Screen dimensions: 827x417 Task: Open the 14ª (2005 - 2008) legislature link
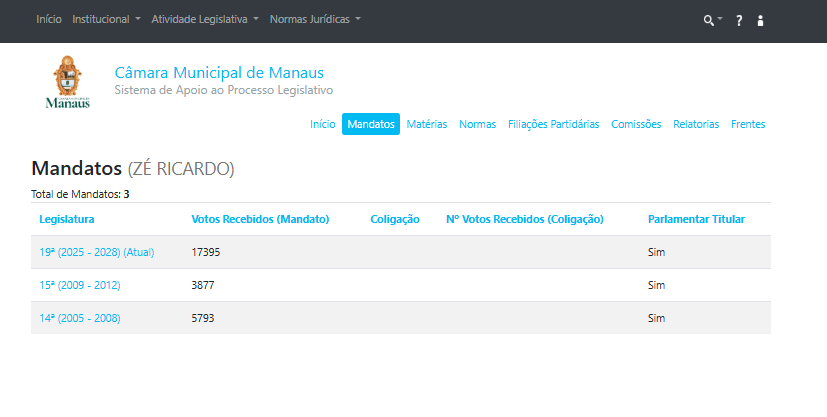pos(80,318)
